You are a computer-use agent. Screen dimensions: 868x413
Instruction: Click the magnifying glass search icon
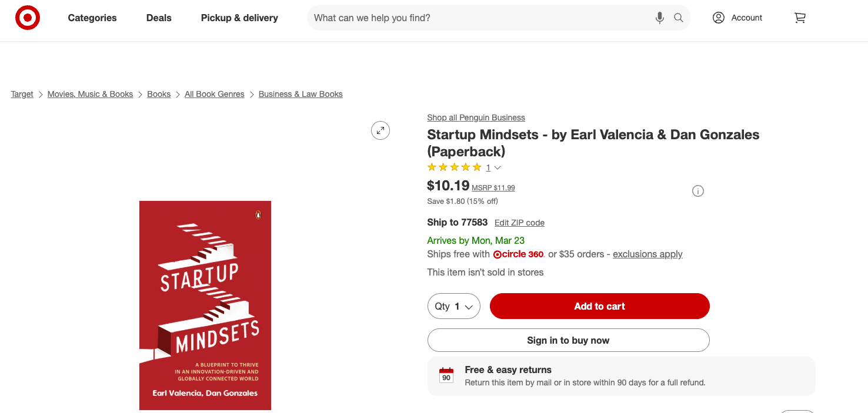tap(679, 18)
